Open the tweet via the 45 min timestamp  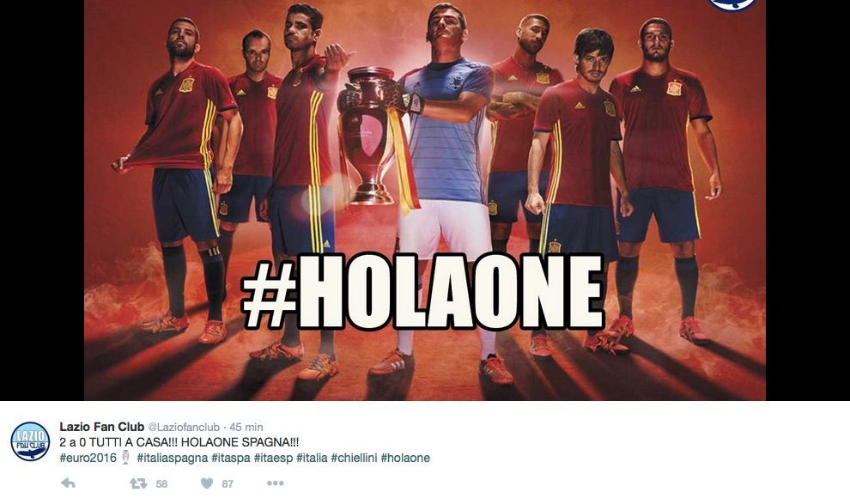click(246, 427)
